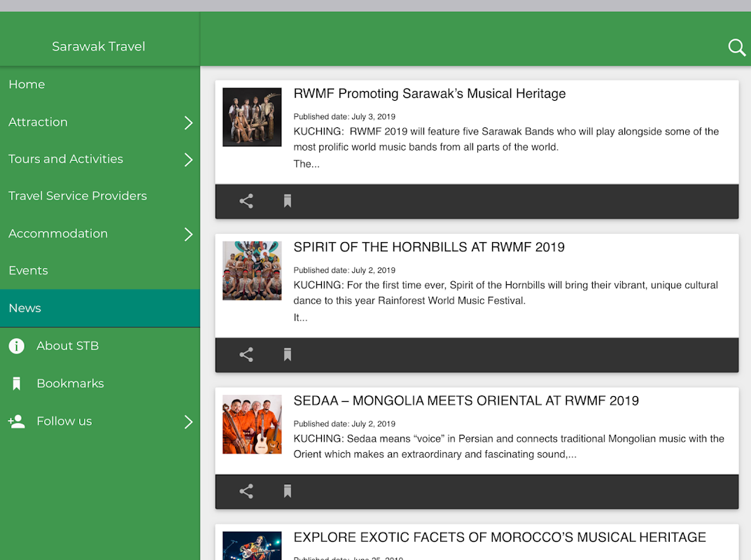Click the Spirit of the Hornbills thumbnail

[252, 271]
